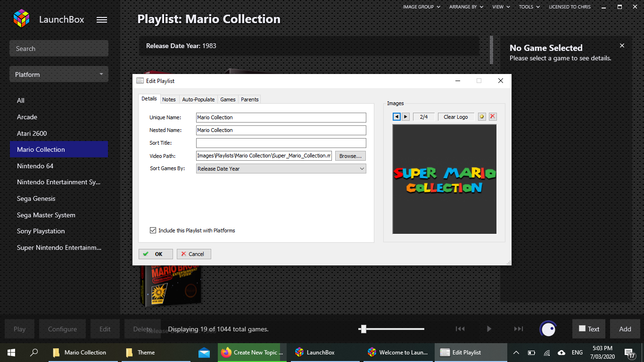Select Nintendo 64 platform in sidebar

click(59, 166)
